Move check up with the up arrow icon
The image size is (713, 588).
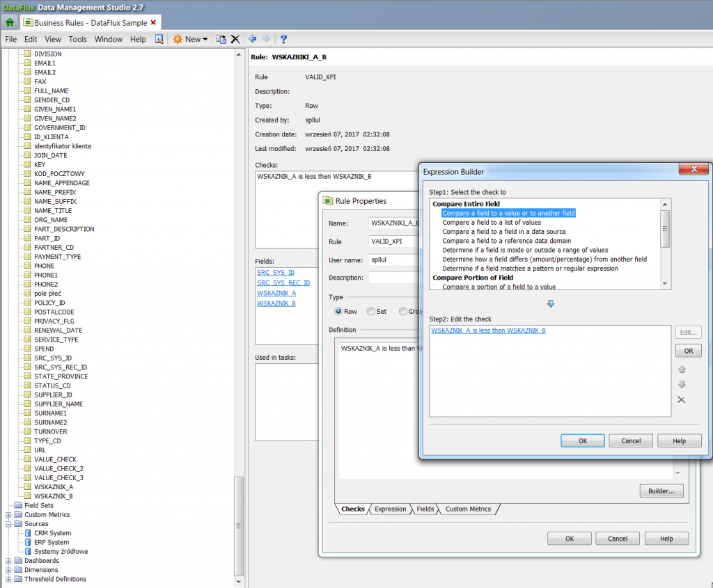[682, 370]
